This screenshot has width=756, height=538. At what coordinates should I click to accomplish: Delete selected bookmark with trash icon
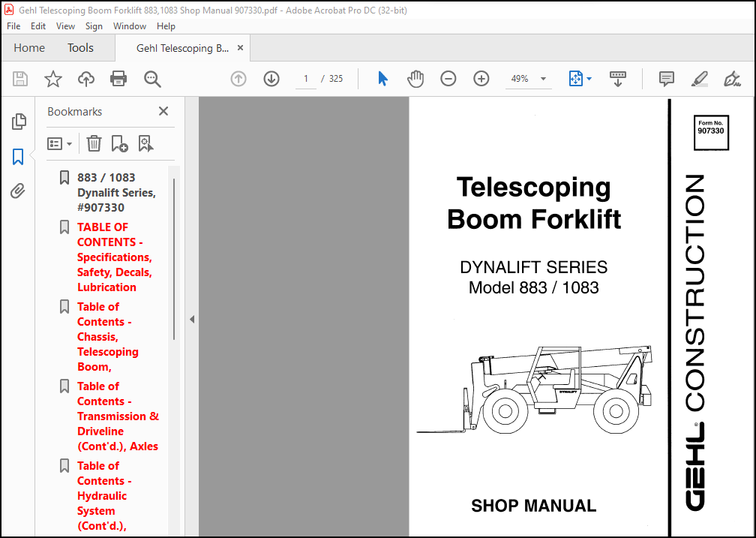pos(94,143)
